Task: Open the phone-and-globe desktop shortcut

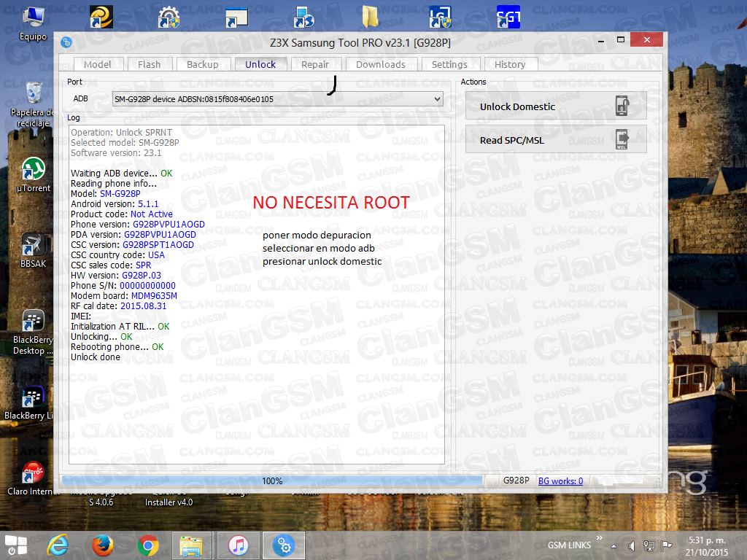Action: pos(304,17)
